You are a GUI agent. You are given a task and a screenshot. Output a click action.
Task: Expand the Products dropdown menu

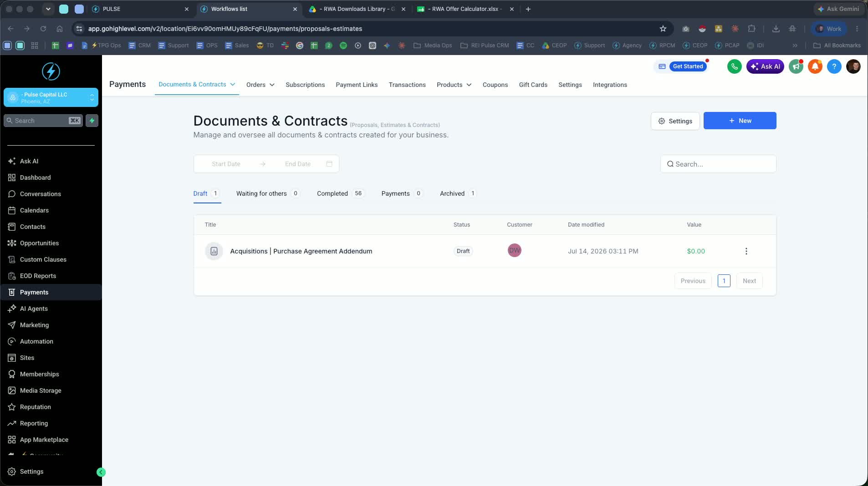point(454,85)
